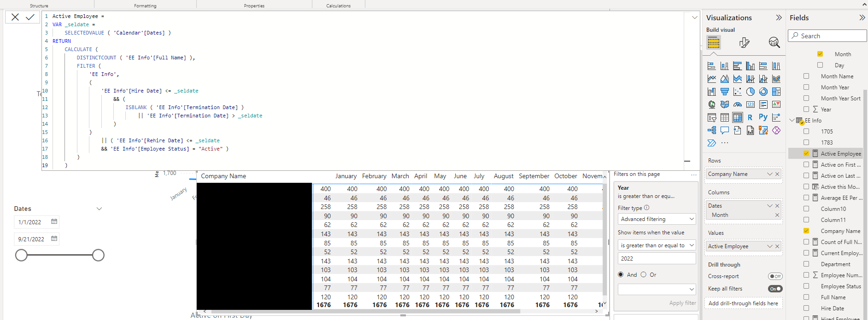Select the Table visual

tap(725, 117)
